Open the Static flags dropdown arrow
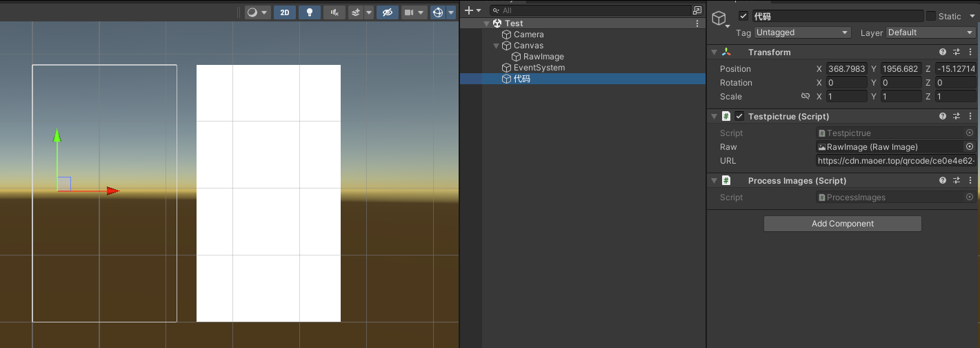This screenshot has width=980, height=348. (x=972, y=16)
